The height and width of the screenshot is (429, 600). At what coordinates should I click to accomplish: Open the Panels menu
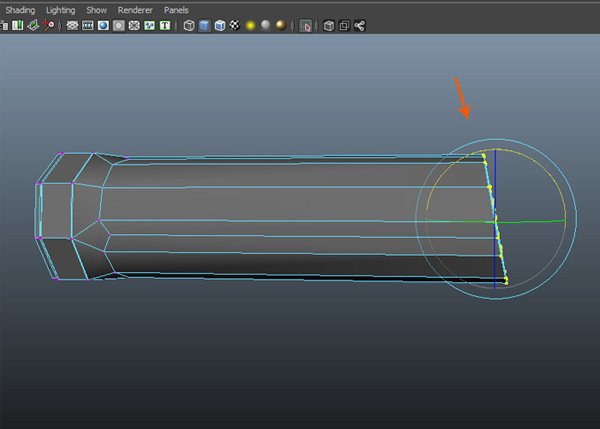(x=176, y=10)
